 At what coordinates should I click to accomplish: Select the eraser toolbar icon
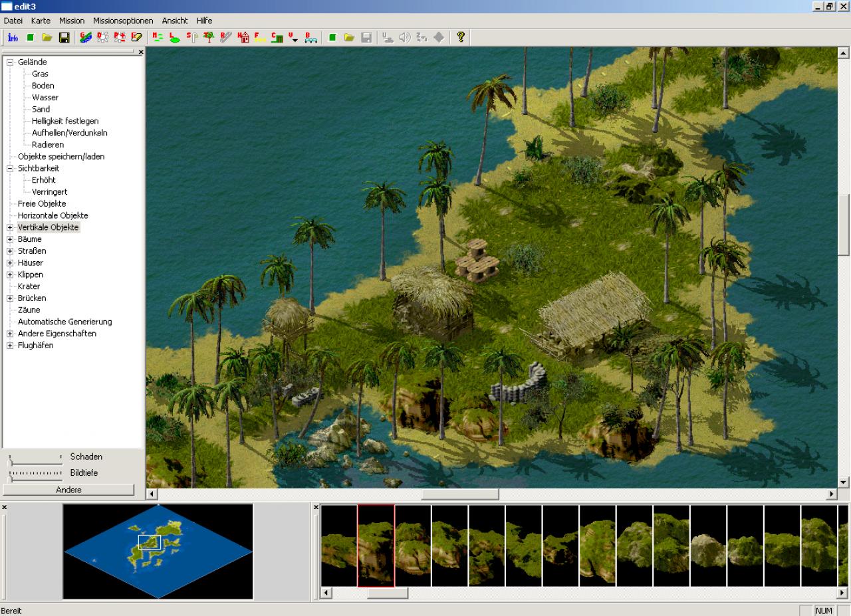click(137, 37)
